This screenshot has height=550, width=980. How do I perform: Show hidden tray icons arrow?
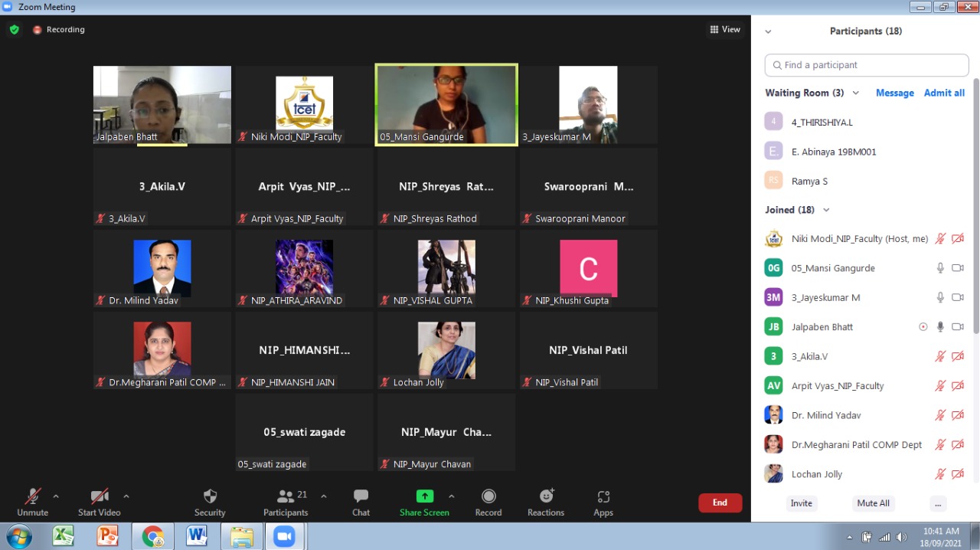click(849, 536)
